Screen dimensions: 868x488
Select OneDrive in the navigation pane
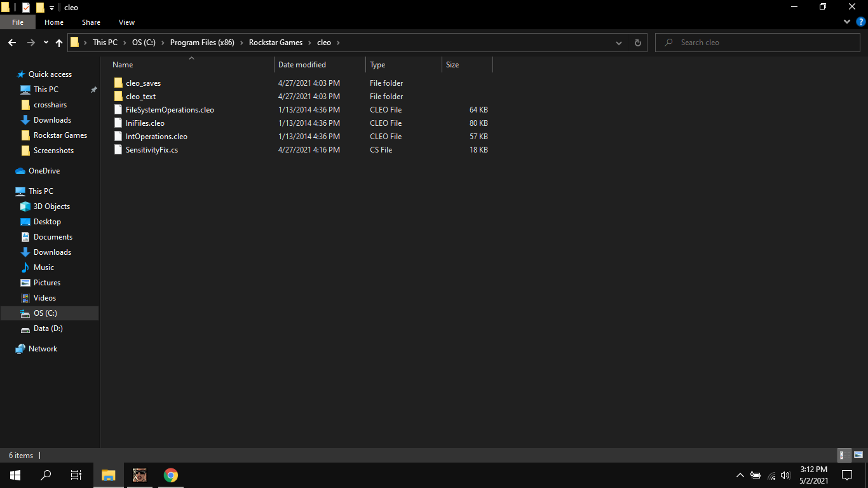click(44, 171)
